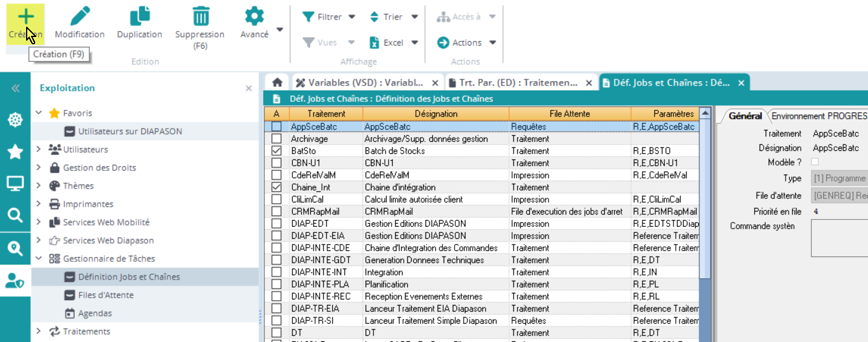Expand the Utilisateurs tree node
The height and width of the screenshot is (342, 868).
[39, 149]
